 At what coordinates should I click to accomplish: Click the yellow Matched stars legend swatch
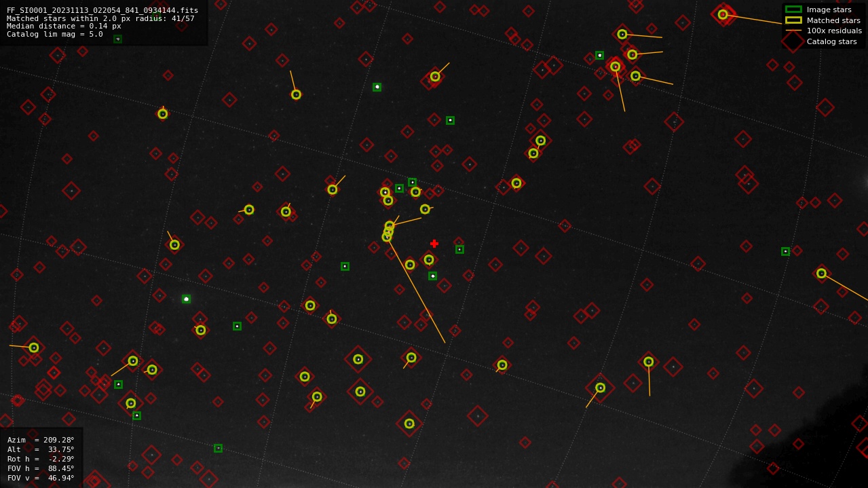[793, 20]
